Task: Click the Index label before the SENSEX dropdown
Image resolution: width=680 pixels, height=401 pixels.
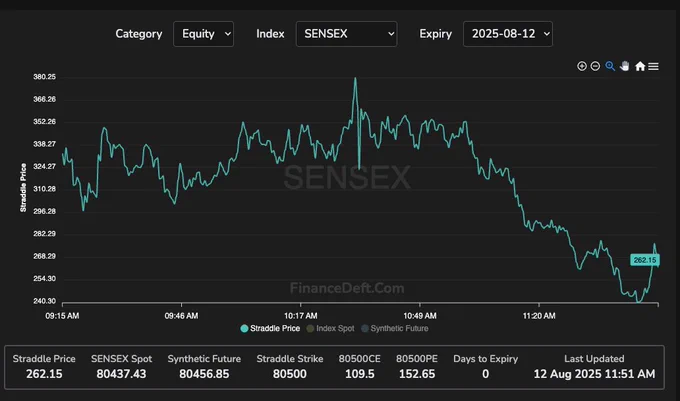Action: tap(270, 34)
